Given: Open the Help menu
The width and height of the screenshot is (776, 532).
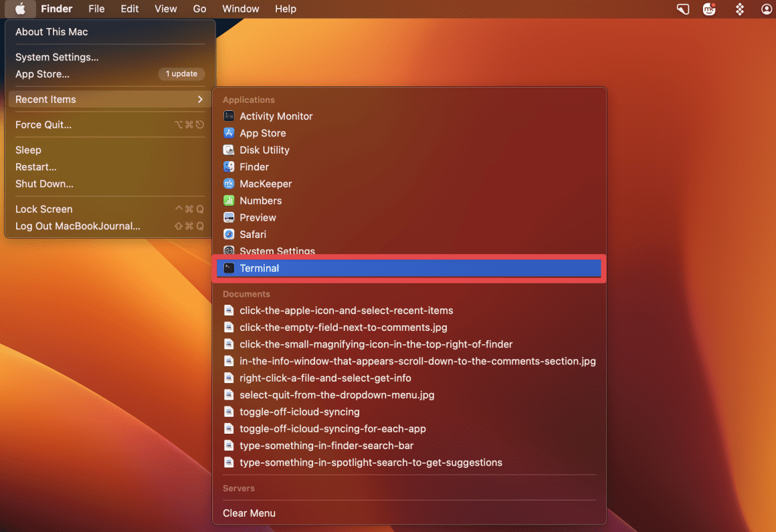Looking at the screenshot, I should [x=286, y=9].
